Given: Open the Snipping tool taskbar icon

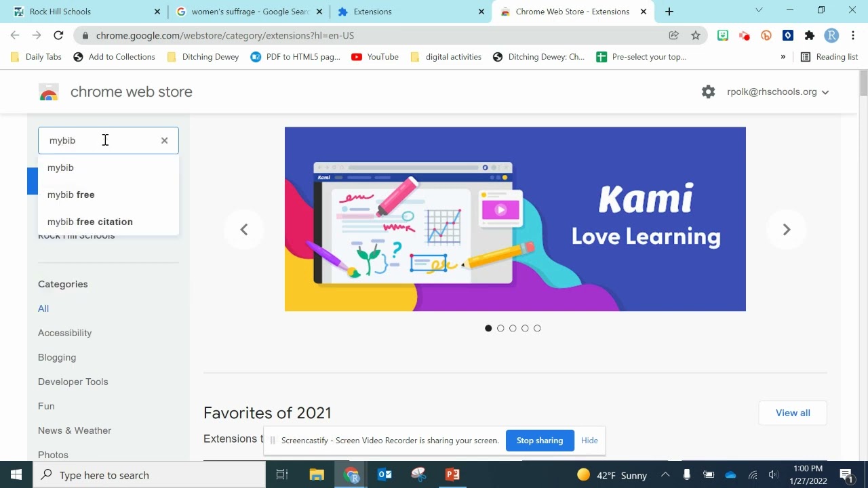Looking at the screenshot, I should [418, 474].
